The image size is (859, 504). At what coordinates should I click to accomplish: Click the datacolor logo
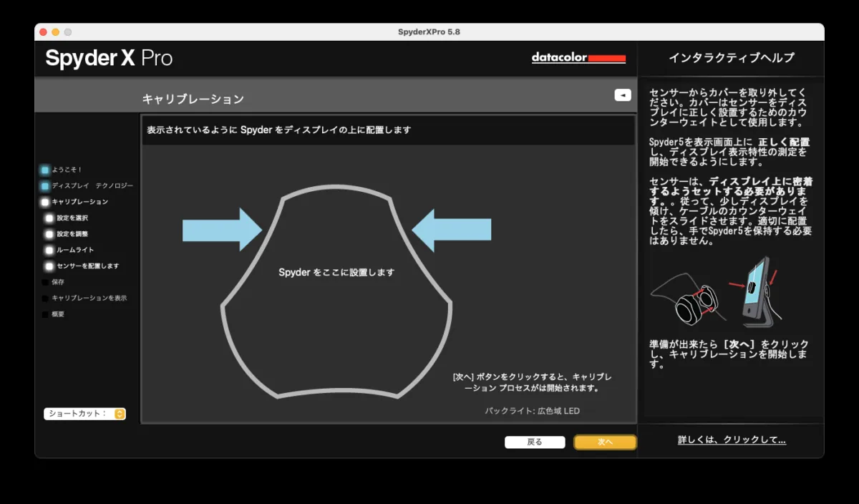click(578, 58)
